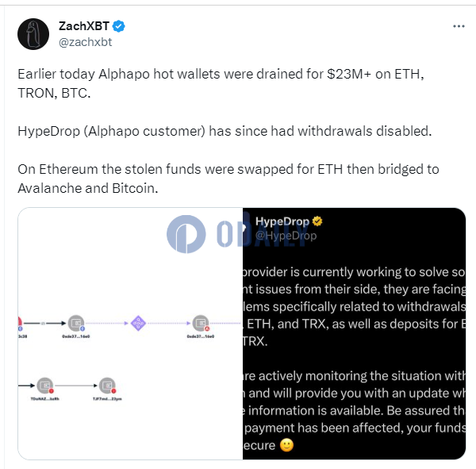Open the HypeDrop statement image on right
This screenshot has width=476, height=469.
point(354,333)
